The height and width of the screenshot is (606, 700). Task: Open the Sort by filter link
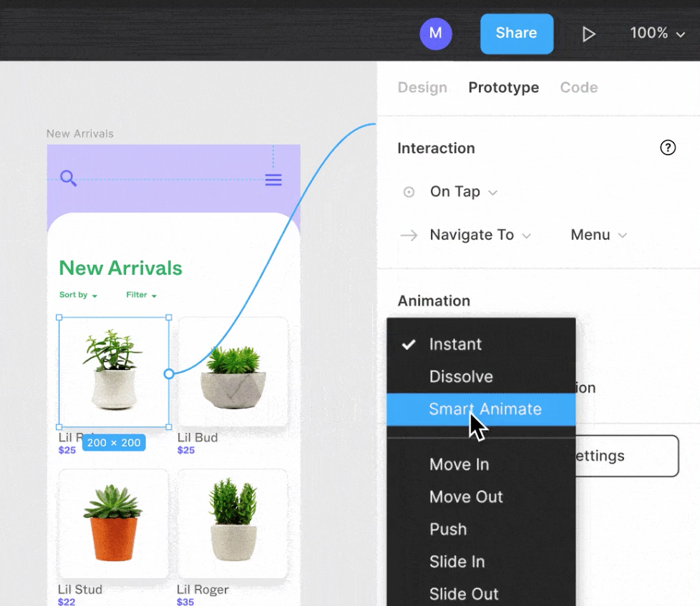78,295
